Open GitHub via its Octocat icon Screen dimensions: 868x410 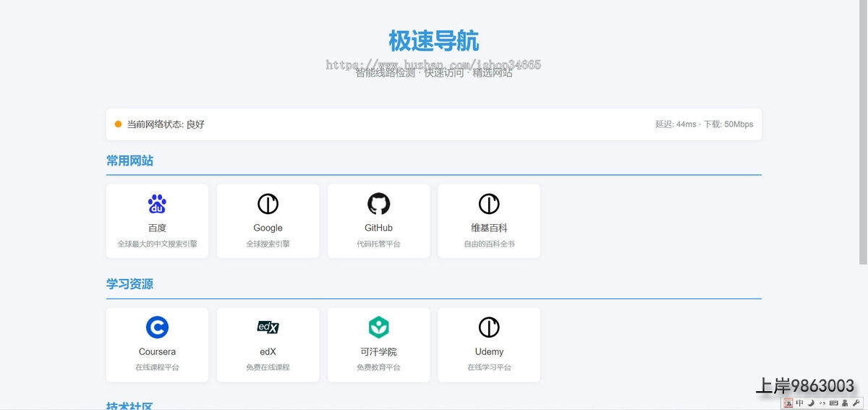[378, 204]
